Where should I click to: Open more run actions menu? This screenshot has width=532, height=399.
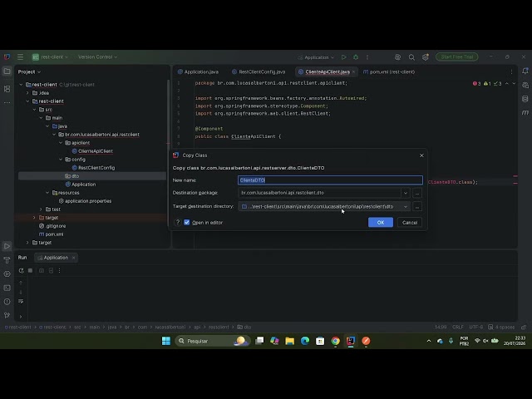point(367,57)
